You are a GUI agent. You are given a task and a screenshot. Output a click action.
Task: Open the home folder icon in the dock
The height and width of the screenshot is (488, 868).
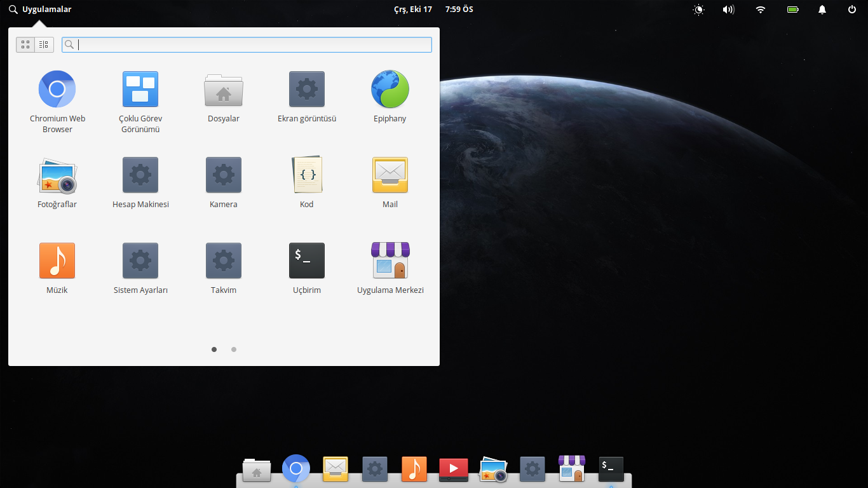coord(257,470)
